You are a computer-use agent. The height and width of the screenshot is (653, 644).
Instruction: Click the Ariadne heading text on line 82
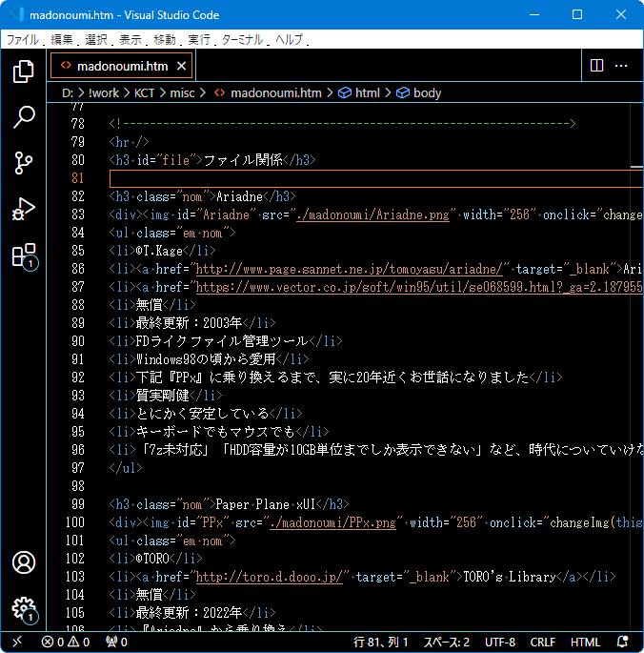[x=239, y=196]
